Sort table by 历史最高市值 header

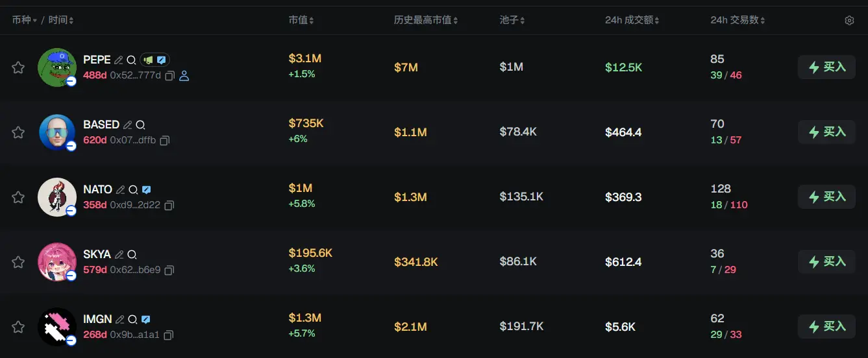(426, 21)
